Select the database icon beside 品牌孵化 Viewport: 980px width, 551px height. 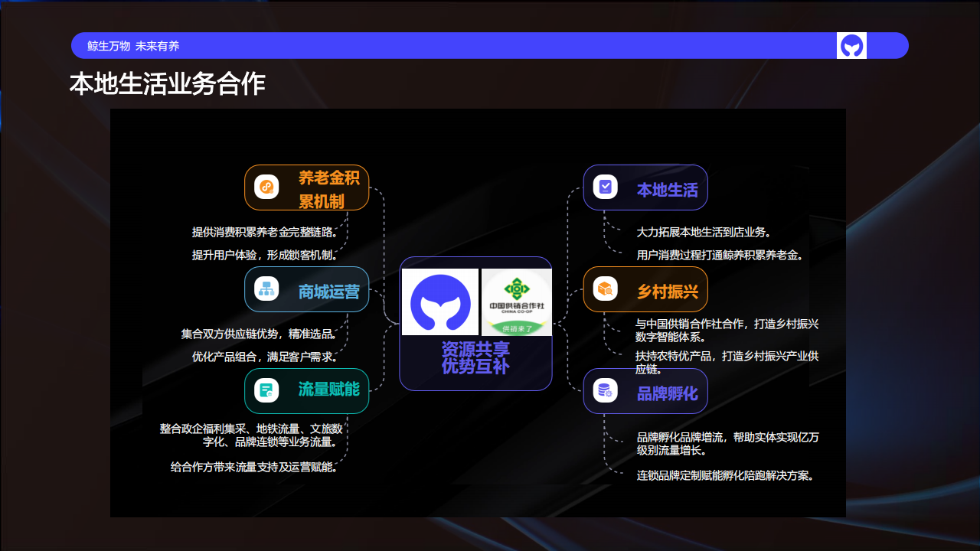point(606,390)
